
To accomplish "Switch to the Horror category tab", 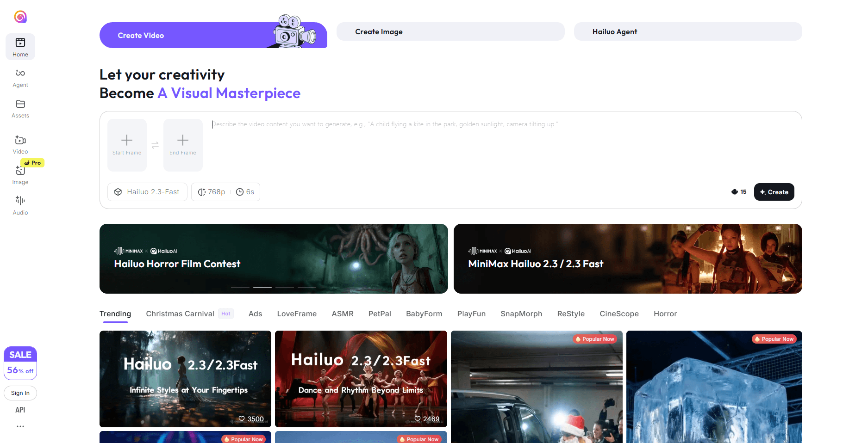I will 665,314.
